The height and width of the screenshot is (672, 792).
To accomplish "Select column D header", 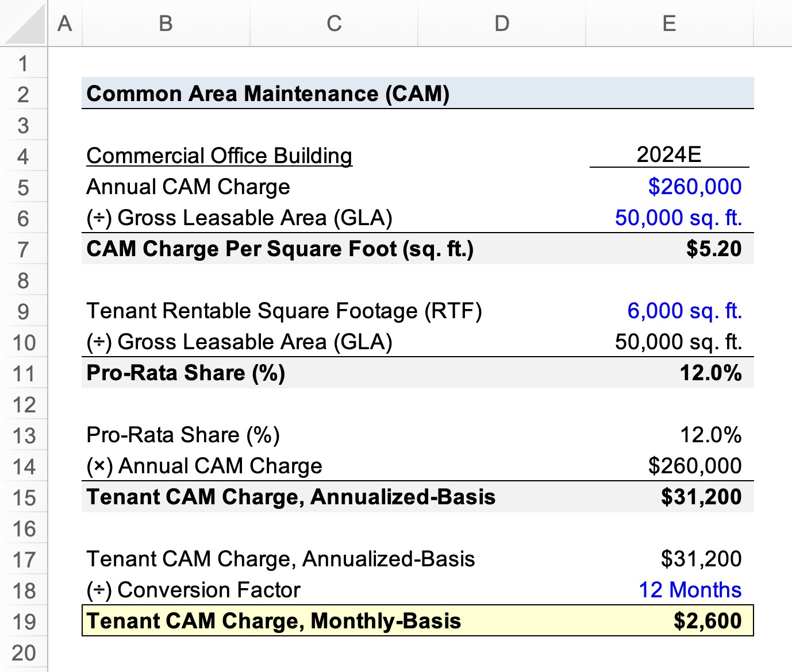I will [502, 23].
